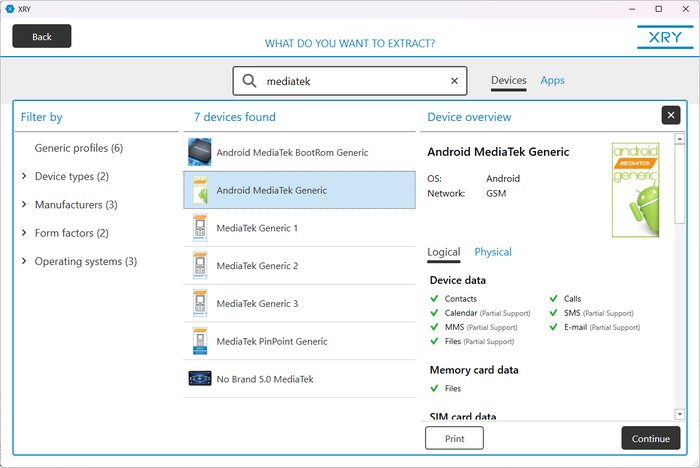The height and width of the screenshot is (468, 700).
Task: Choose the MediaTek Generic 3 phone icon
Action: [x=200, y=303]
